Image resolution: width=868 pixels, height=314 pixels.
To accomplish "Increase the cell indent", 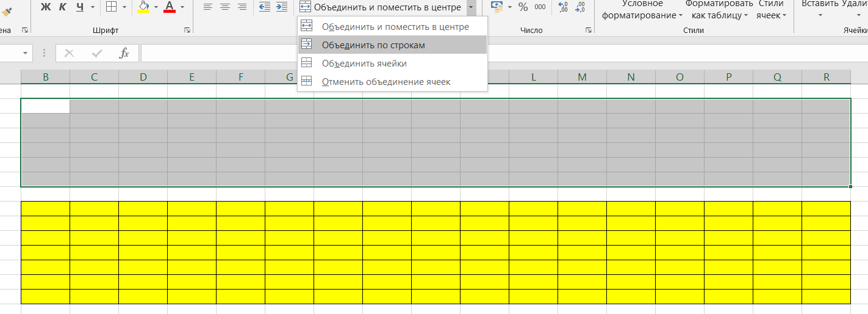I will [281, 7].
